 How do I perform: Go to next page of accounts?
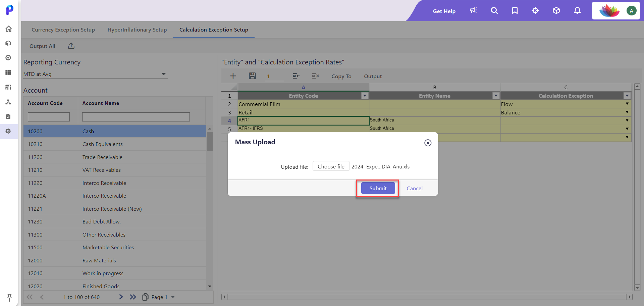[121, 297]
